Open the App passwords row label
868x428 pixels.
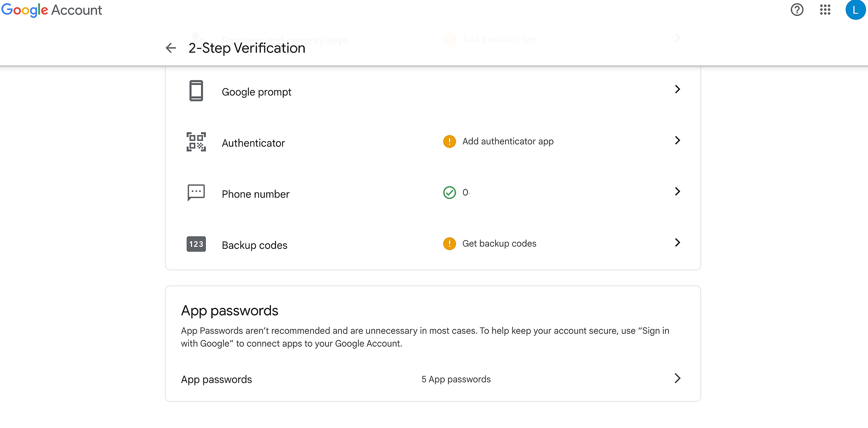(216, 379)
